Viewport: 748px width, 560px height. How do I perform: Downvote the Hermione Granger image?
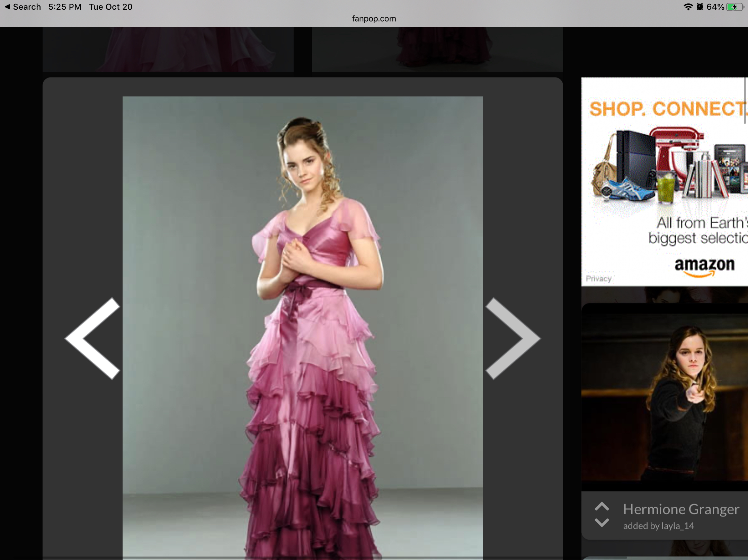pos(602,522)
